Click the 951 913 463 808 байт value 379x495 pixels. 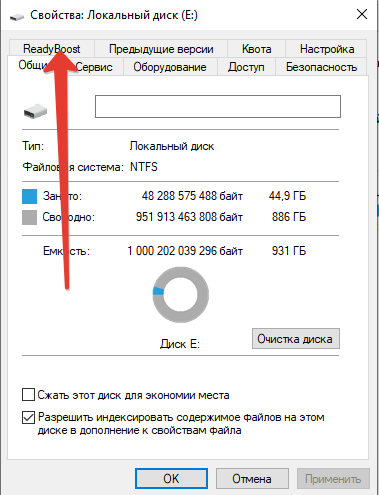pos(189,217)
